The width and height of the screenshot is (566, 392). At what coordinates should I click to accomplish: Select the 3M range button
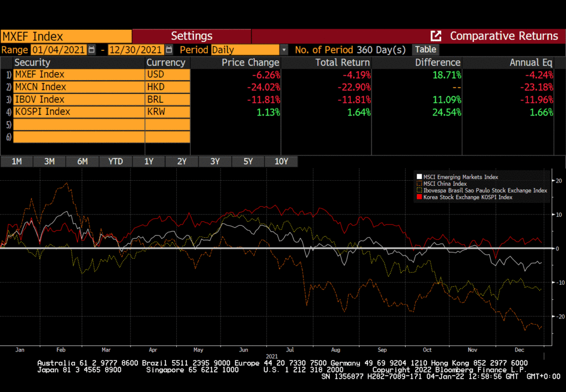tap(49, 161)
